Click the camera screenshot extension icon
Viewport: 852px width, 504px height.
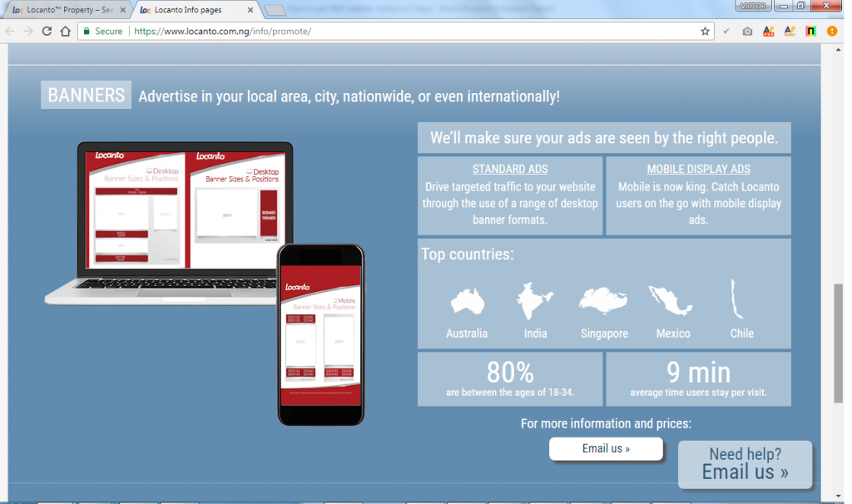[x=747, y=32]
